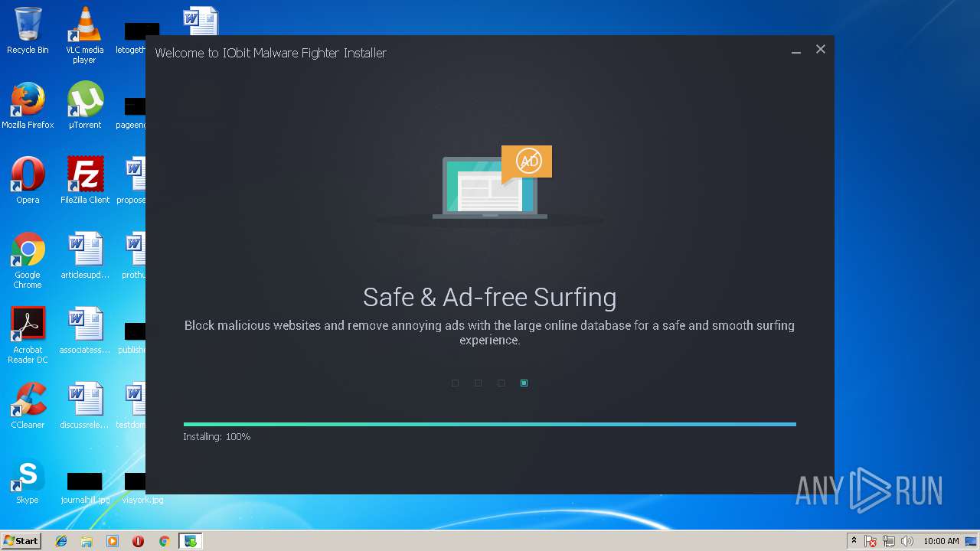Viewport: 980px width, 551px height.
Task: Launch Internet Explorer from taskbar
Action: pos(61,541)
